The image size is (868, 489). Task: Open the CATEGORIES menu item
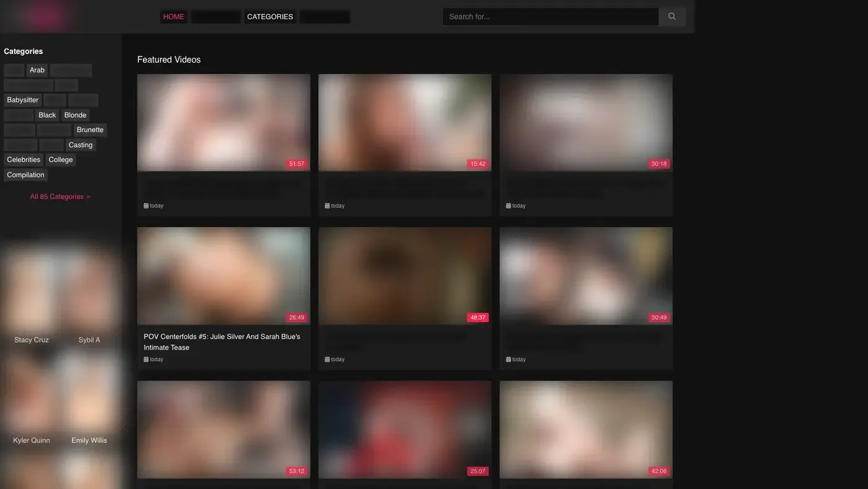click(x=270, y=17)
